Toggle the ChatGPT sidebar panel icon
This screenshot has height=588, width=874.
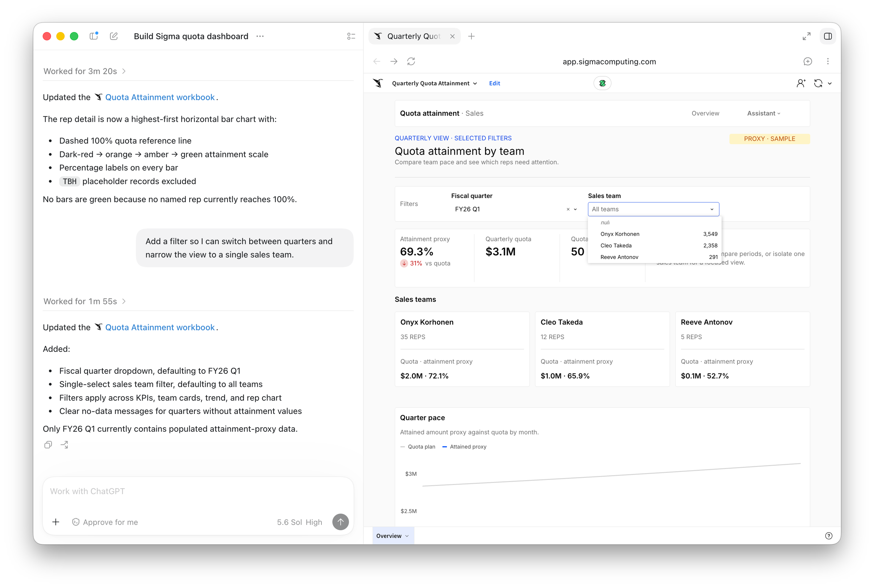click(94, 36)
